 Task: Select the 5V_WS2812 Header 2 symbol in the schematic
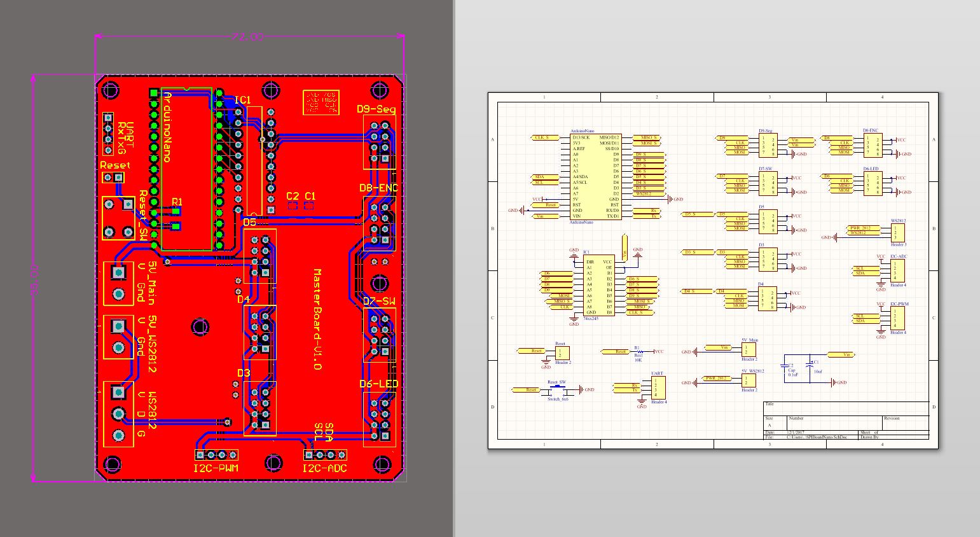[749, 380]
